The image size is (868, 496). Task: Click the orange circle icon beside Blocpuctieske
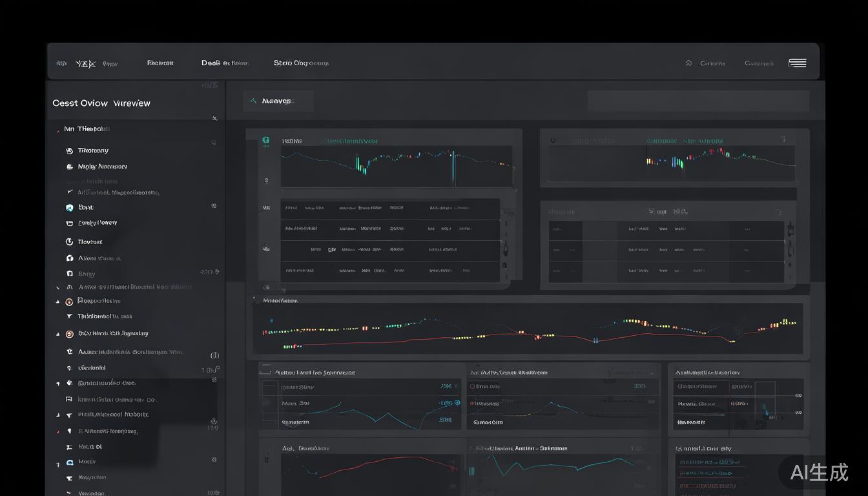(x=69, y=301)
